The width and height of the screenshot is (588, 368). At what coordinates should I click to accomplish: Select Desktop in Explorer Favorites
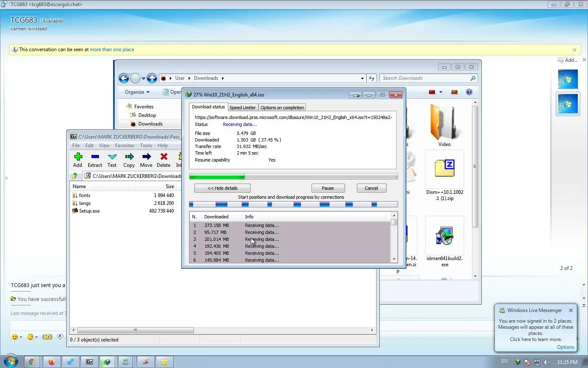(147, 115)
